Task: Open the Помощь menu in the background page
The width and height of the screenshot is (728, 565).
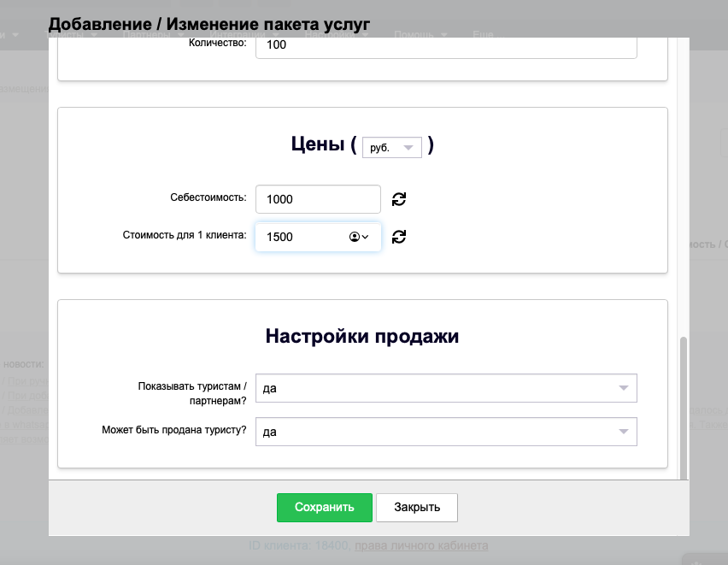Action: coord(420,35)
